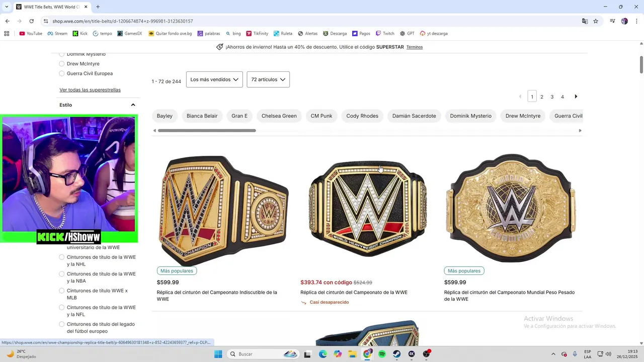644x362 pixels.
Task: Go to page 2 of results
Action: (542, 97)
